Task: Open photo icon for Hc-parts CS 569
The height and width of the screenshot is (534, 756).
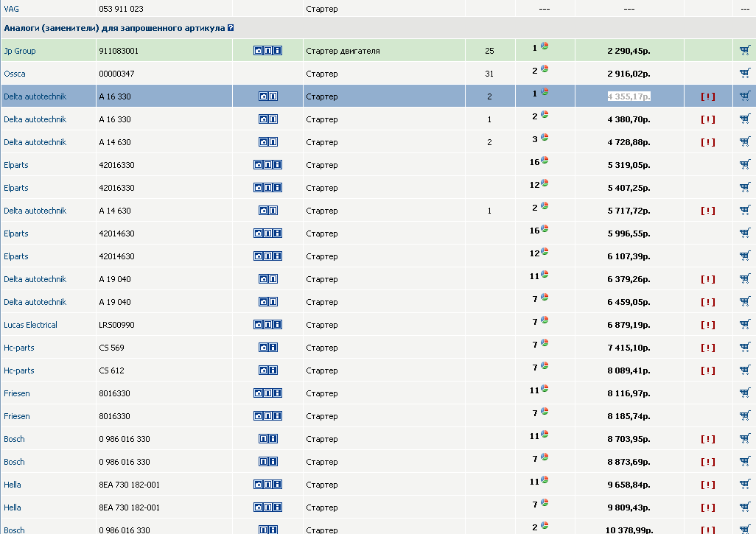Action: tap(263, 348)
